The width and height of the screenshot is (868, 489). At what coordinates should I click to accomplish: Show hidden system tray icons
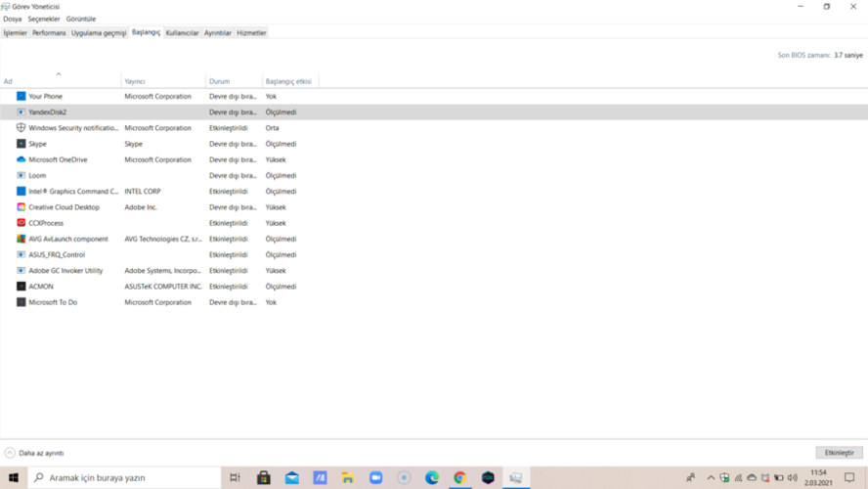(x=711, y=477)
